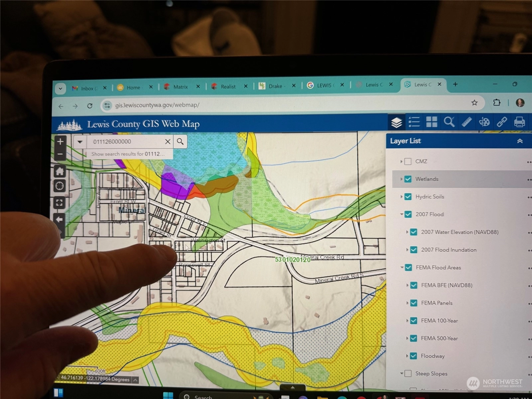This screenshot has width=532, height=399.
Task: Go back in browser history
Action: point(61,106)
